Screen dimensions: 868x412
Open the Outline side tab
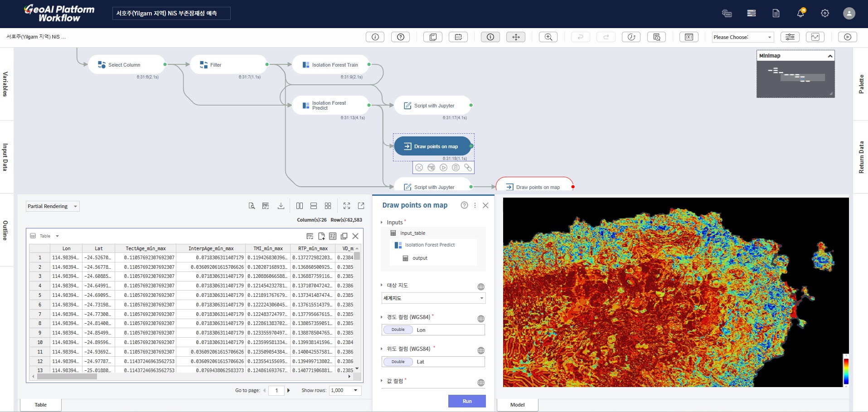click(5, 230)
